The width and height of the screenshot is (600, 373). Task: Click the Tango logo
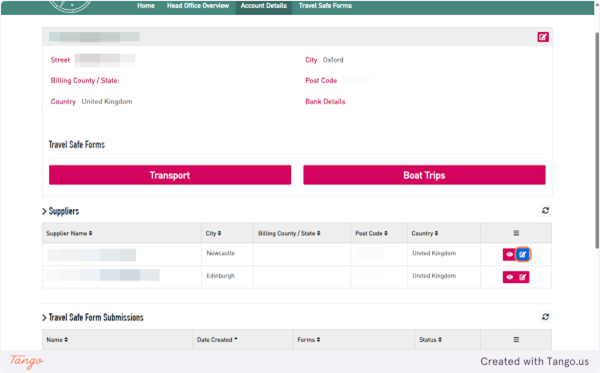click(27, 361)
